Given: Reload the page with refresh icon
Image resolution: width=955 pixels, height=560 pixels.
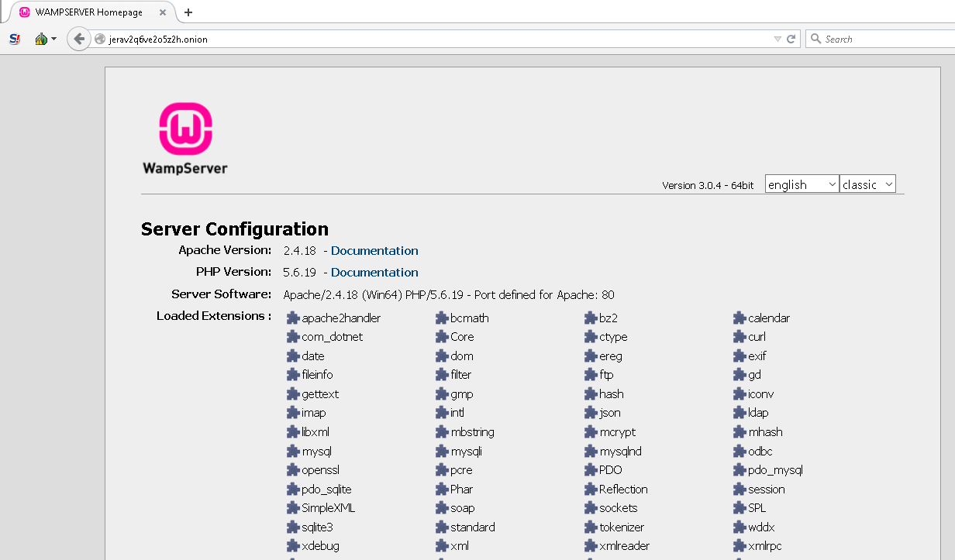Looking at the screenshot, I should (x=791, y=39).
